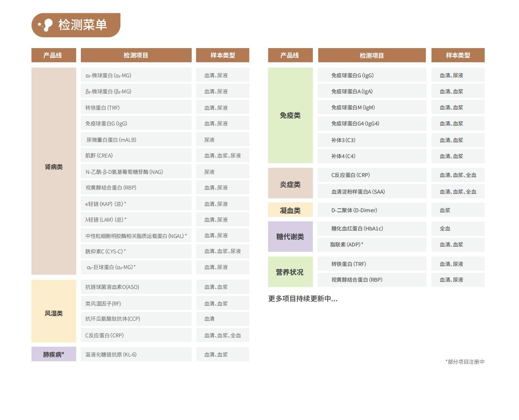Image resolution: width=519 pixels, height=420 pixels.
Task: Open the 营养状况 category block
Action: 290,272
